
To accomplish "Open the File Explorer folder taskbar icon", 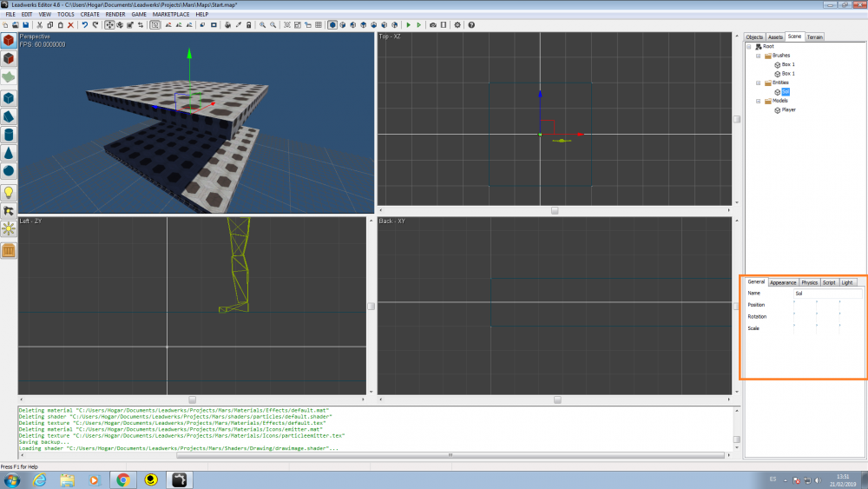I will coord(67,479).
